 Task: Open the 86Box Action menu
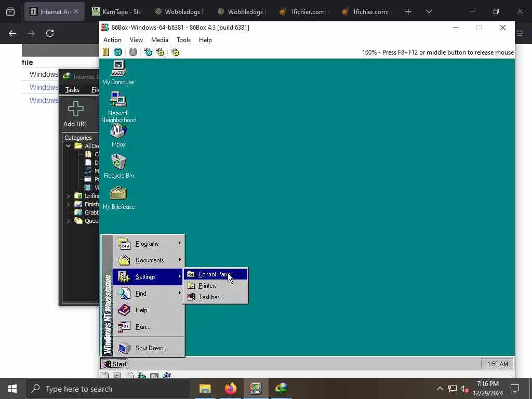pos(112,39)
